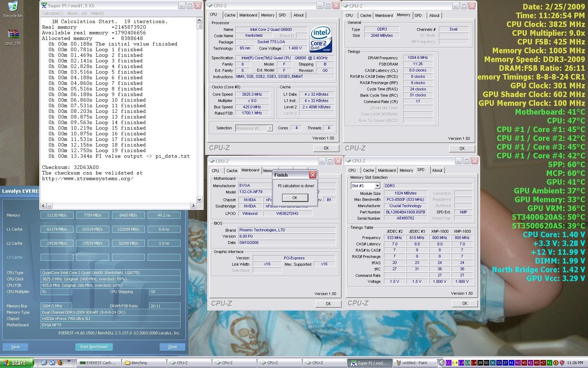Expand hidden system tray icons arrow
This screenshot has width=588, height=368.
click(441, 363)
